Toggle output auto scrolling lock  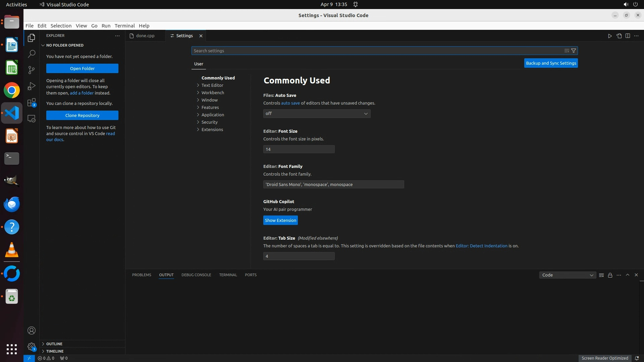coord(610,275)
